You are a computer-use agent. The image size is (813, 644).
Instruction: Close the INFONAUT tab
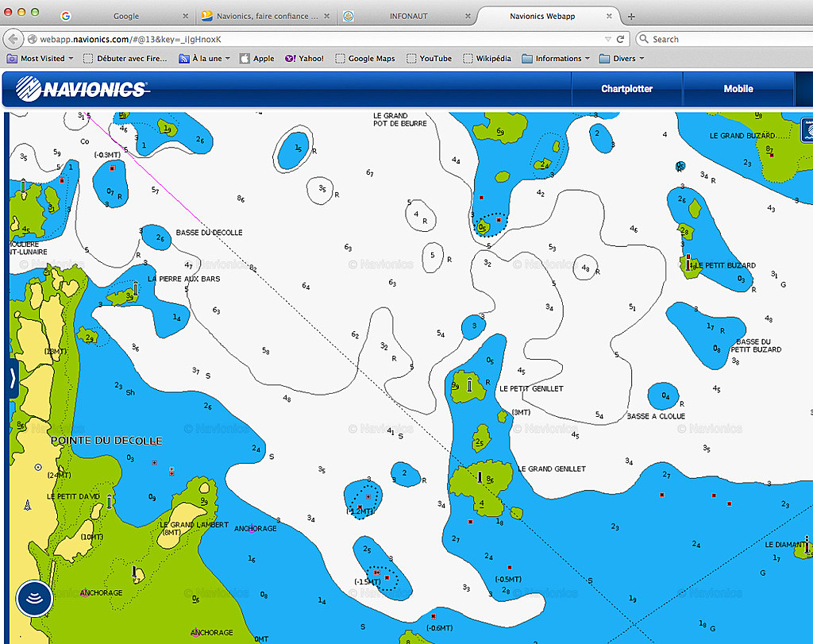(468, 16)
